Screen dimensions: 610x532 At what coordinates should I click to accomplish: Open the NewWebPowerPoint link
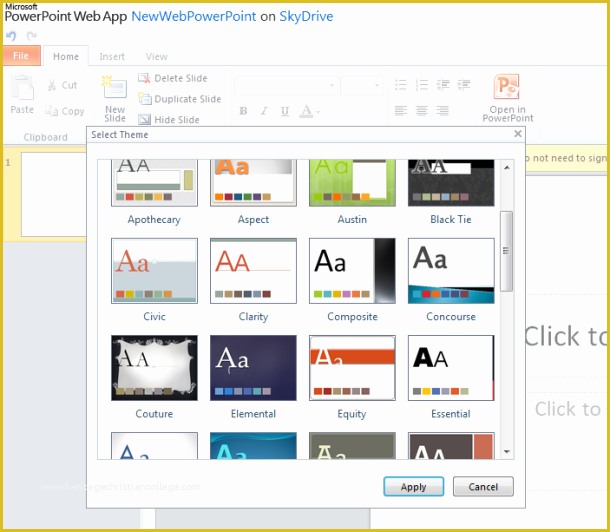194,16
